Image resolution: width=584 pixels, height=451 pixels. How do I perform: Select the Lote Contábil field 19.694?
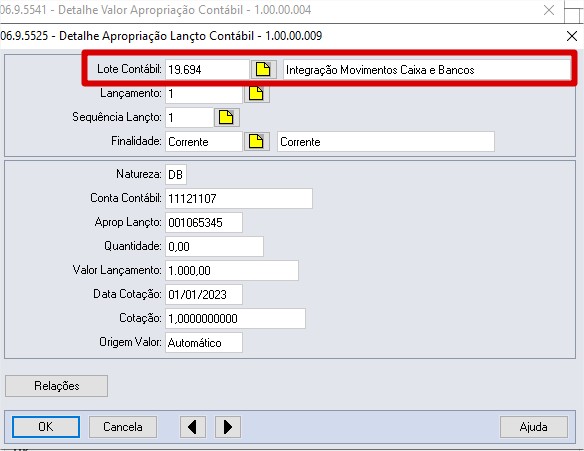coord(207,70)
